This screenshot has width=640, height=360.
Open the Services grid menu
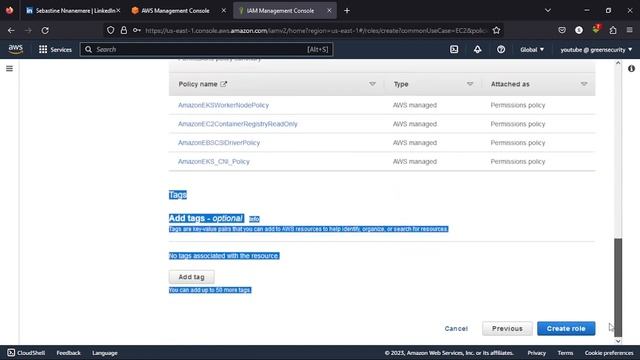tap(55, 49)
